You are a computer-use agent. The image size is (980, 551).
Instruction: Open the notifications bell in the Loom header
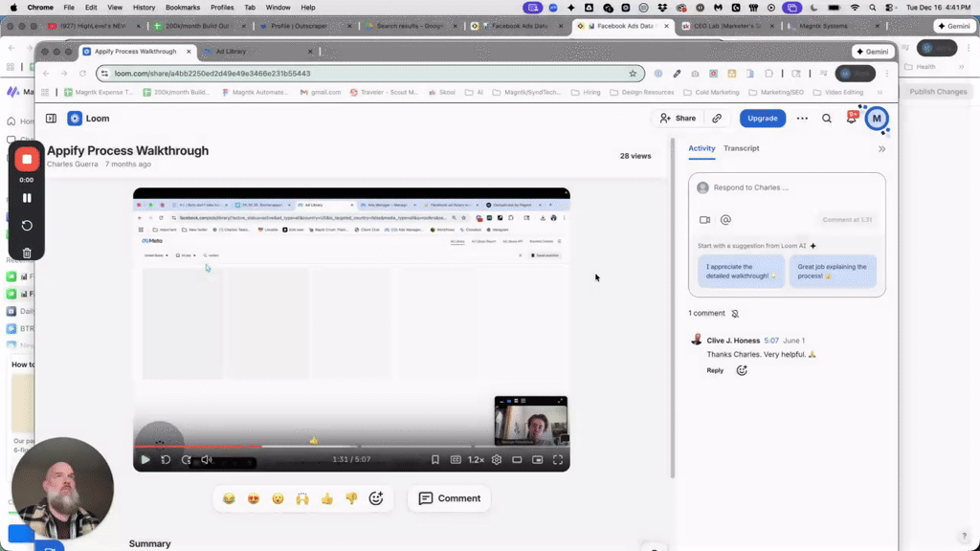tap(852, 119)
